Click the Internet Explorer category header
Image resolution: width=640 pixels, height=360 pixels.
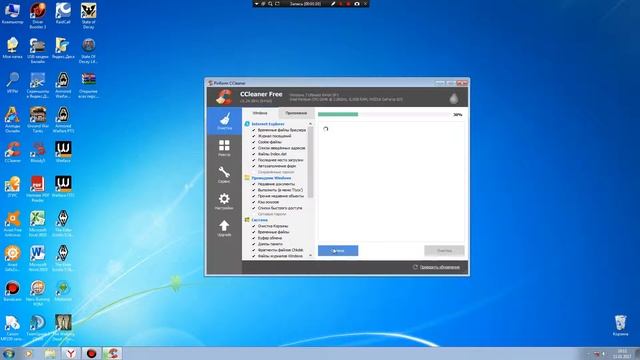point(268,124)
